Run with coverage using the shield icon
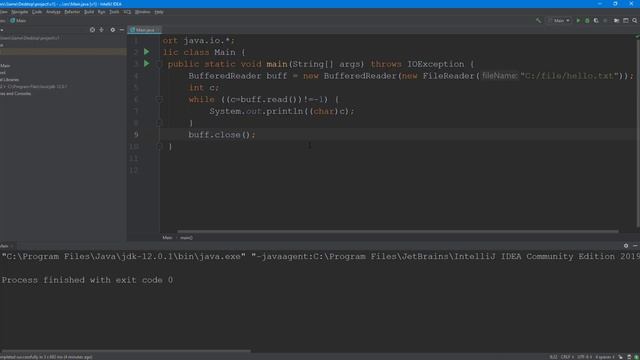This screenshot has height=360, width=640. pyautogui.click(x=596, y=20)
